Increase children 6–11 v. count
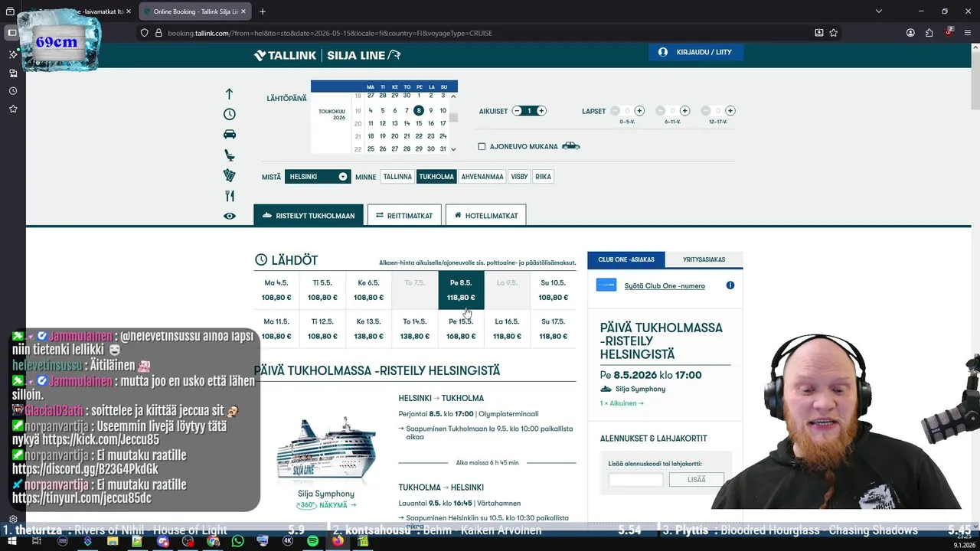 coord(685,111)
